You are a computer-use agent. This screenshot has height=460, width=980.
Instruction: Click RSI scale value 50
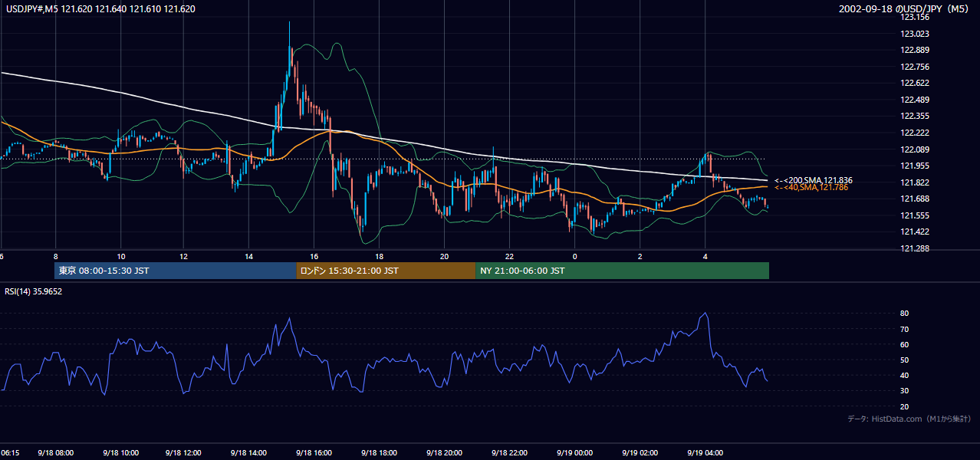[x=904, y=360]
